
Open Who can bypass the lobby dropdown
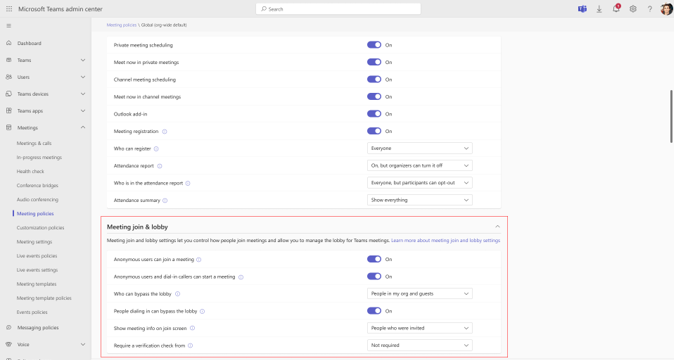(420, 293)
